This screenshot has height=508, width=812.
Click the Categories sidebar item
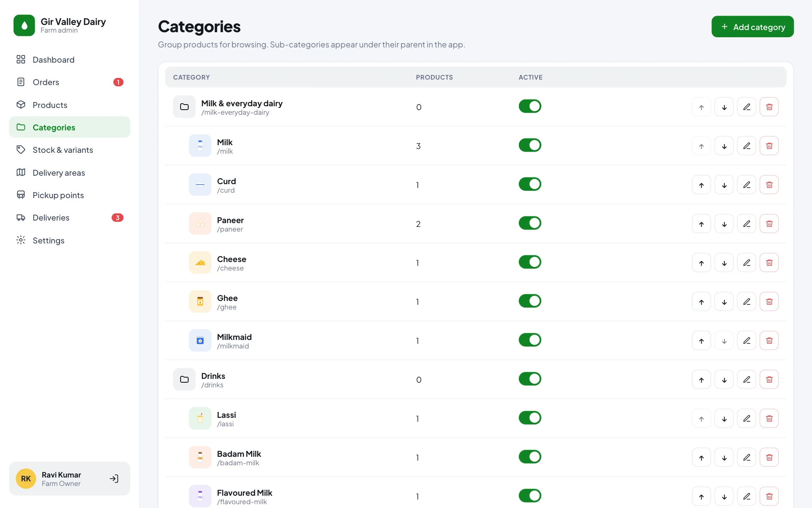point(70,127)
